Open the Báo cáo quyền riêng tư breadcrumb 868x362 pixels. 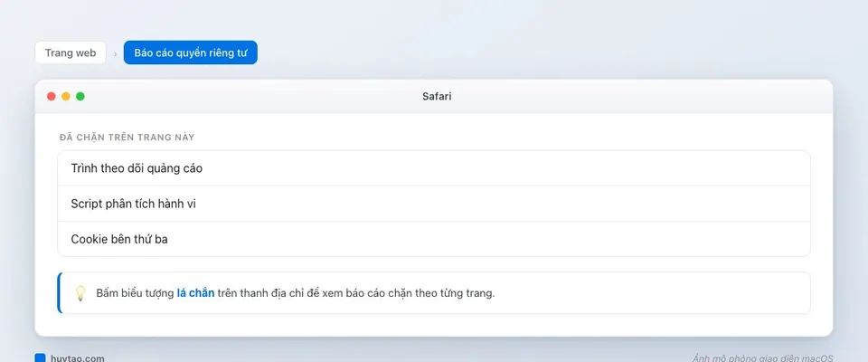pos(191,52)
